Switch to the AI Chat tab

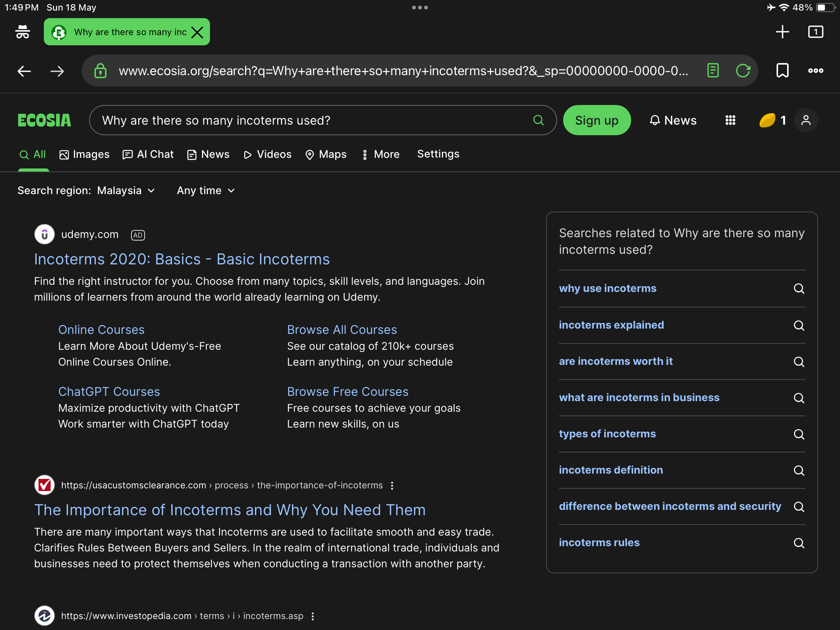point(148,154)
